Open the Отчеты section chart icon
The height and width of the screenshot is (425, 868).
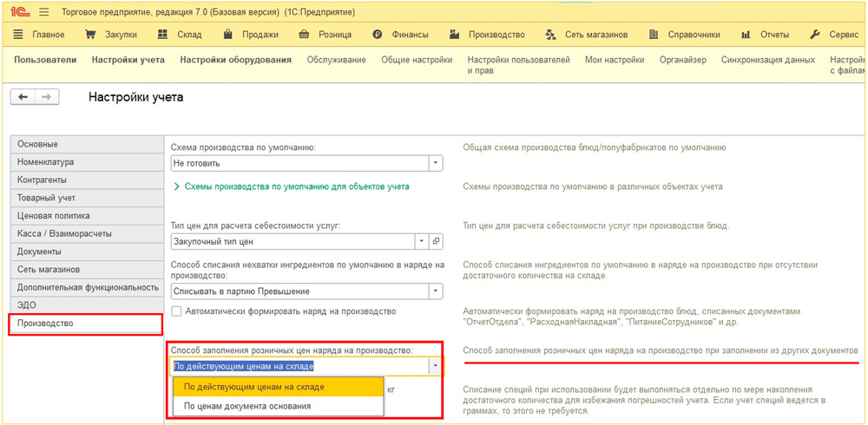[746, 35]
